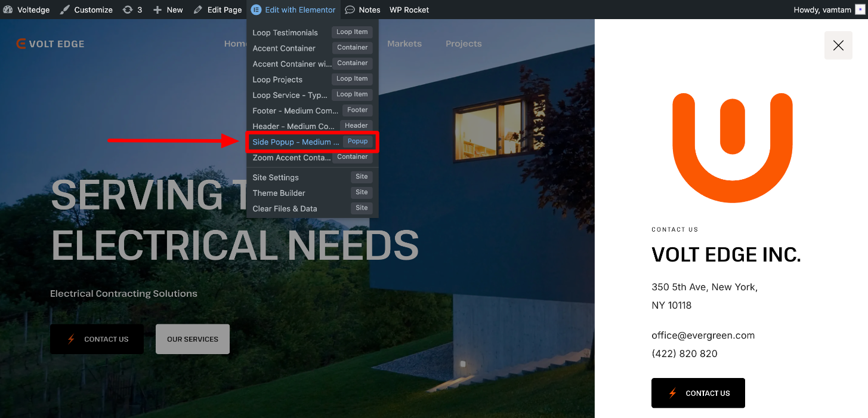Click Clear Files & Data
The height and width of the screenshot is (418, 868).
click(x=312, y=208)
